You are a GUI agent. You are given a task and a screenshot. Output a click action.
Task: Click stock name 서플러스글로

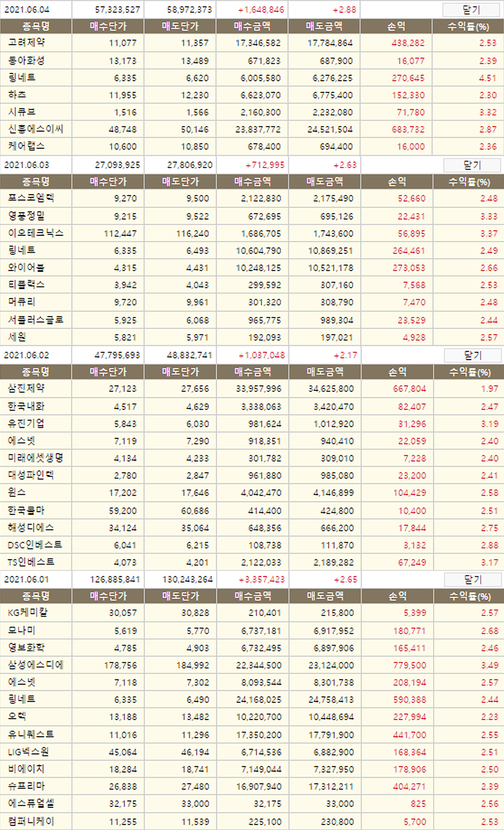click(36, 320)
